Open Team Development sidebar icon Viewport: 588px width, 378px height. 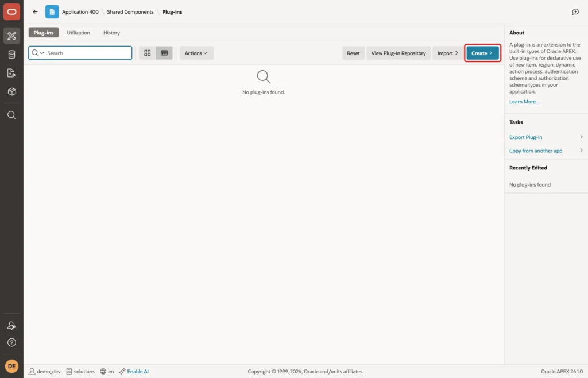(x=11, y=73)
